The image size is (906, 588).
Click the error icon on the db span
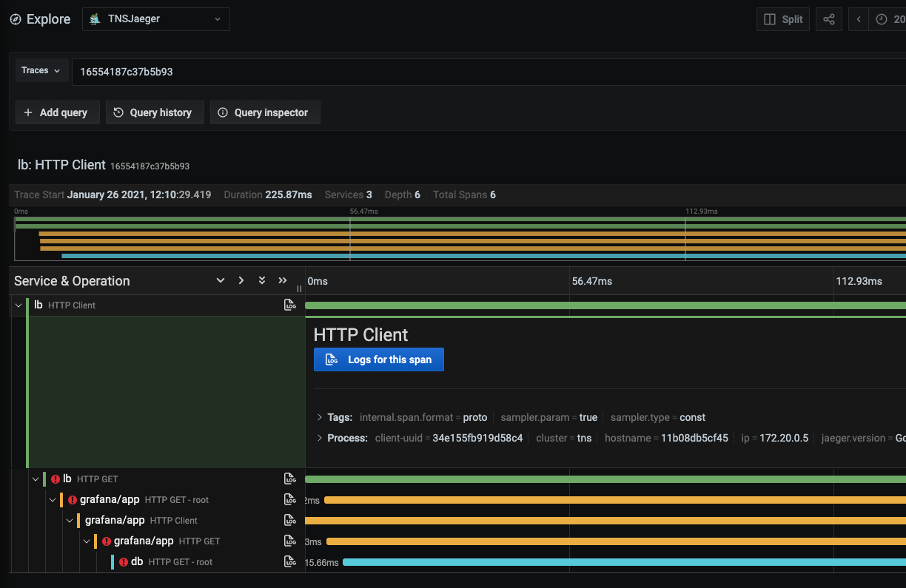124,561
